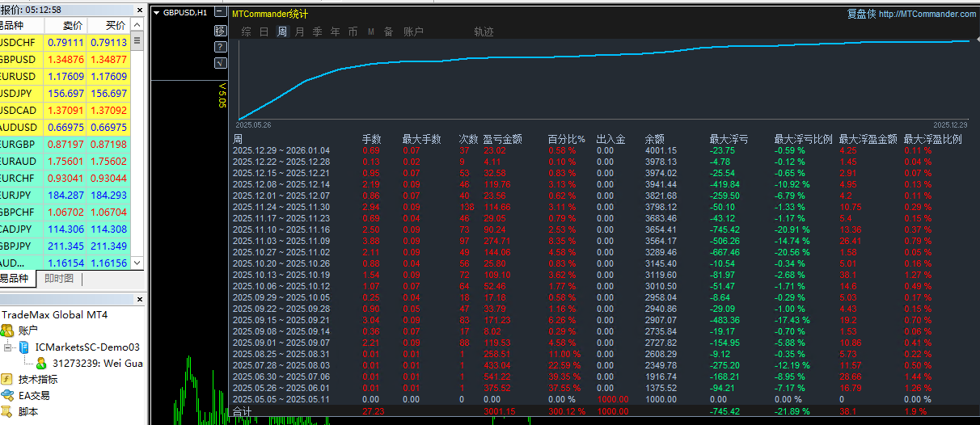980x425 pixels.
Task: Select the M statistics tab
Action: coord(370,32)
